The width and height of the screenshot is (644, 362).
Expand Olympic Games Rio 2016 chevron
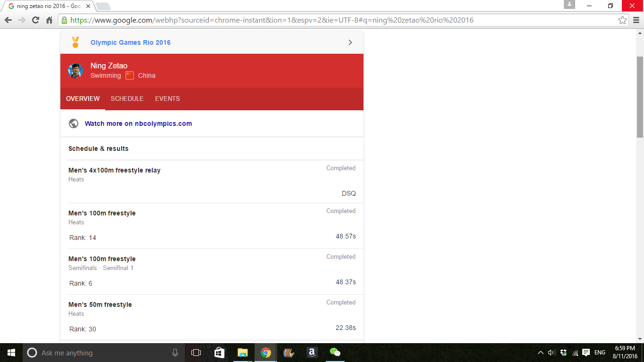pyautogui.click(x=350, y=42)
